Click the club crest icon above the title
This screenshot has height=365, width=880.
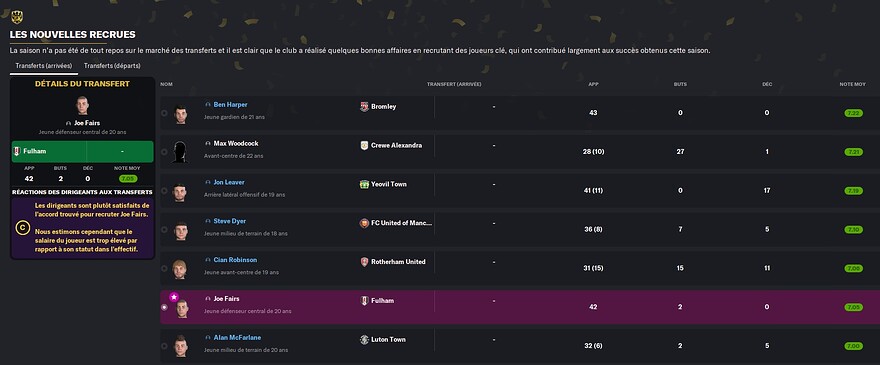(17, 17)
